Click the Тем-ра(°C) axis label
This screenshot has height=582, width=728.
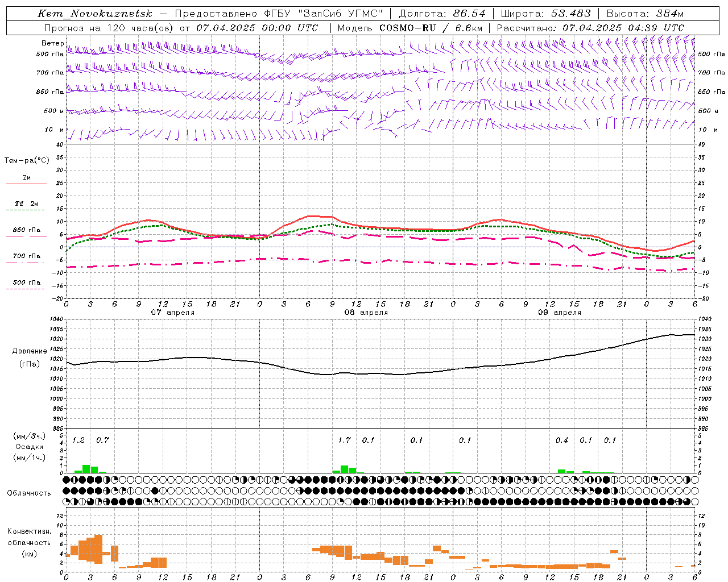27,161
